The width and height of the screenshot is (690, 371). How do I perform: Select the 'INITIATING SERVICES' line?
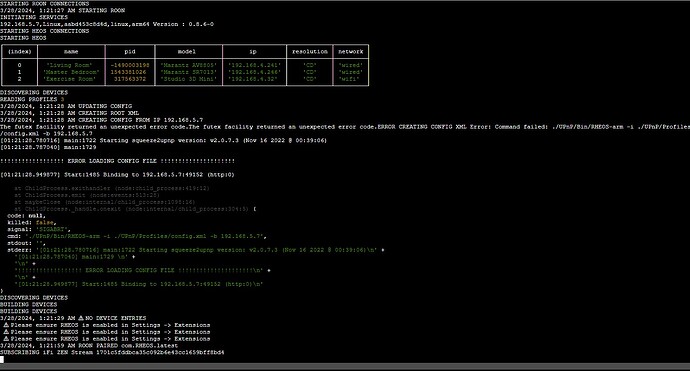tap(34, 17)
